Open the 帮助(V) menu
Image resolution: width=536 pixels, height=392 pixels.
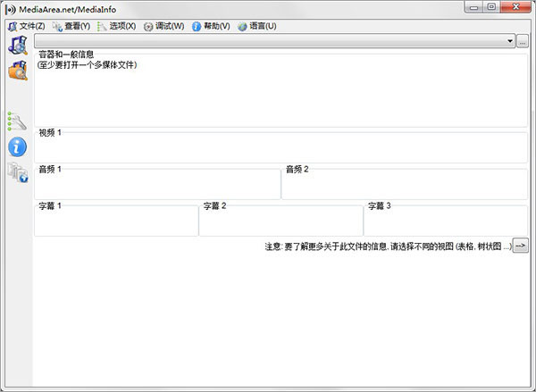pos(211,26)
